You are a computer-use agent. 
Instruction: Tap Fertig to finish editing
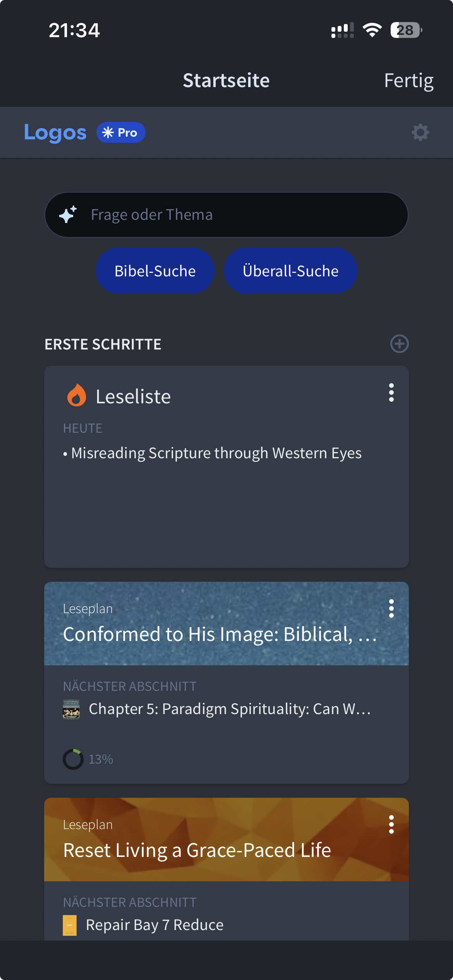tap(408, 81)
